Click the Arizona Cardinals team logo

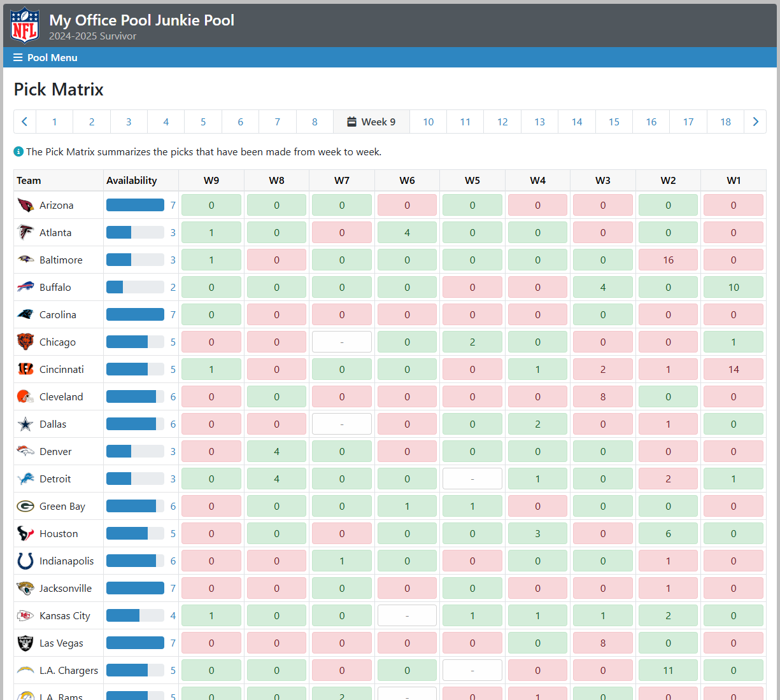coord(25,206)
